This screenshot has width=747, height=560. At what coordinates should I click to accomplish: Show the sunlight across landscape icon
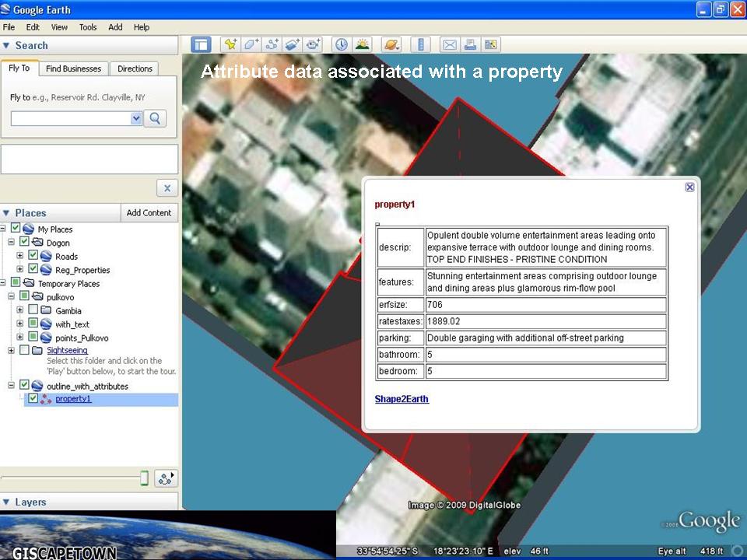pos(363,45)
